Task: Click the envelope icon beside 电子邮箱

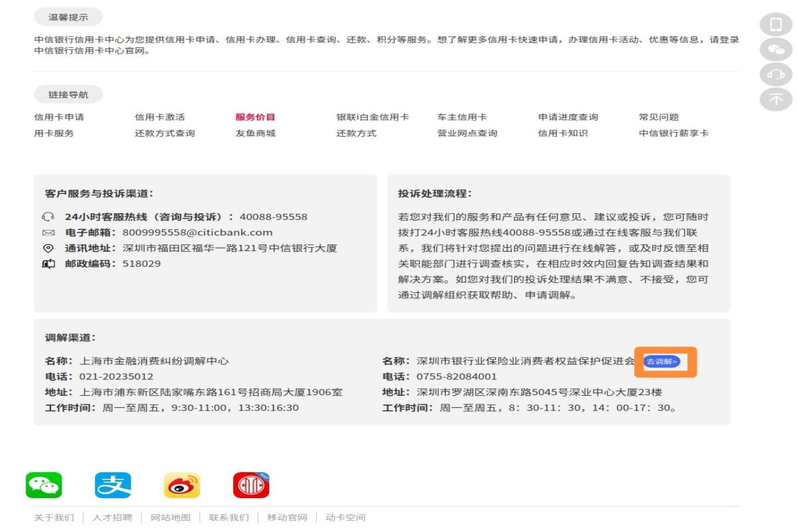Action: point(48,232)
